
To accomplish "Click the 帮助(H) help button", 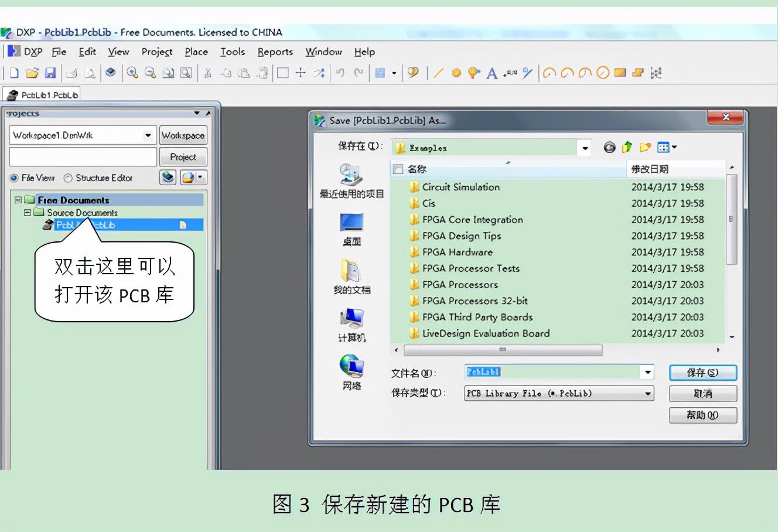I will coord(703,415).
